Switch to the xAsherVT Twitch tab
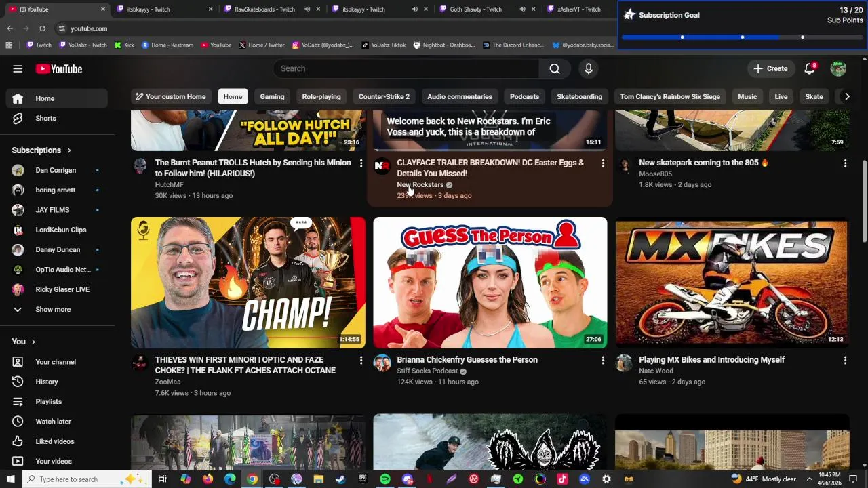 click(x=578, y=9)
